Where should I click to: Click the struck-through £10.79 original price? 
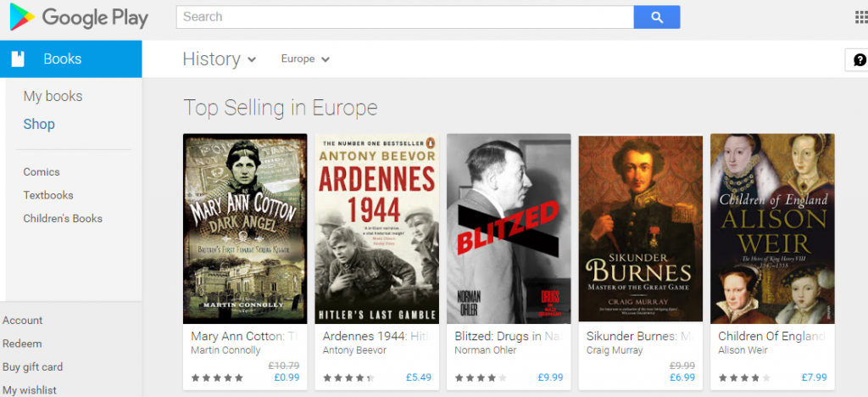click(x=284, y=366)
